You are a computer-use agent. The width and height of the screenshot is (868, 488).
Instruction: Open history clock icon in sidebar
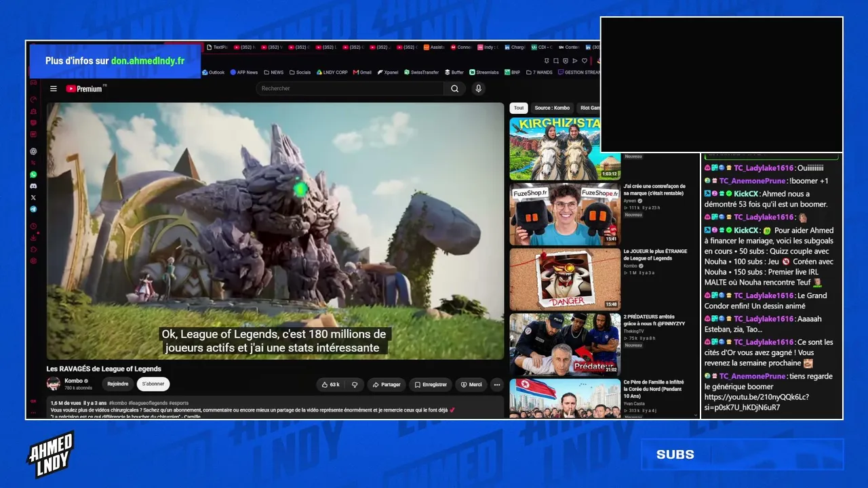click(x=33, y=226)
